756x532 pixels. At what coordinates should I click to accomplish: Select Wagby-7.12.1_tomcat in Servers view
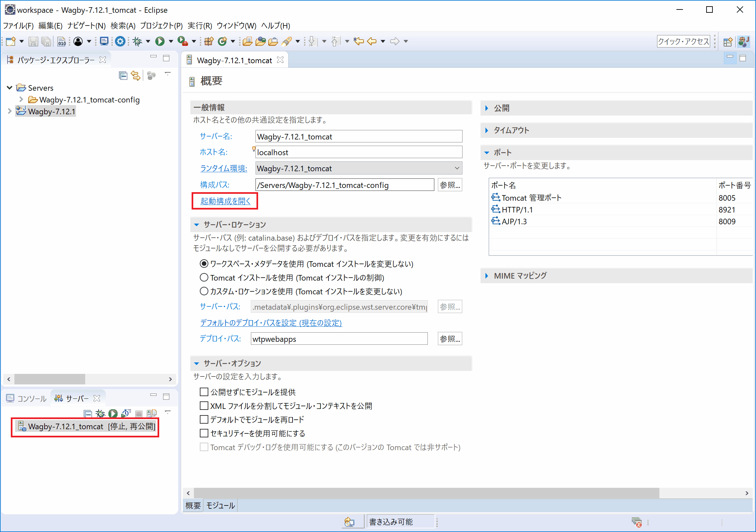[x=86, y=426]
